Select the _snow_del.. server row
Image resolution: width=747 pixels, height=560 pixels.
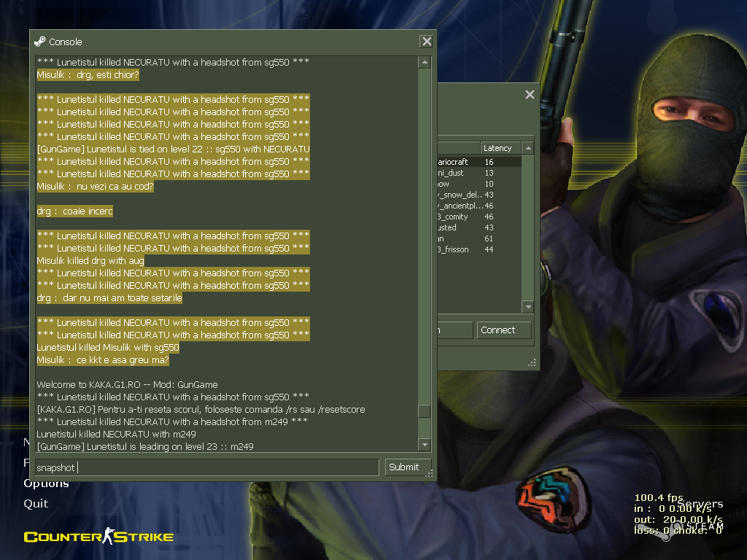(479, 195)
